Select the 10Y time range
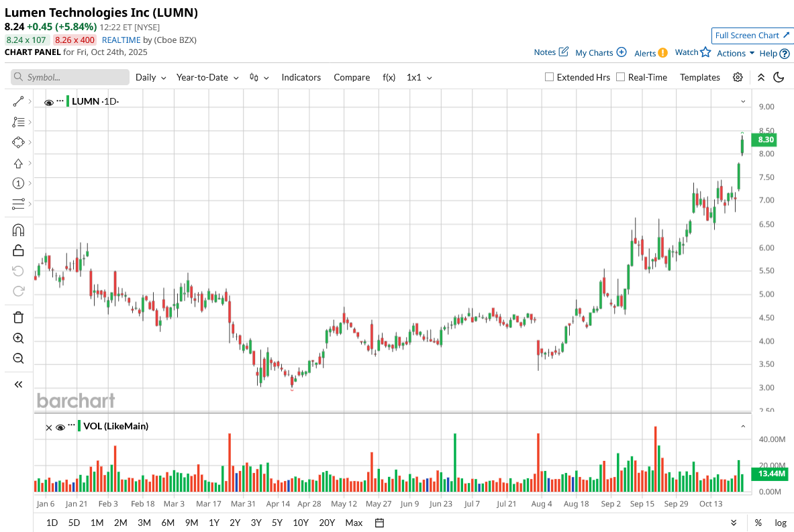794x532 pixels. tap(300, 523)
